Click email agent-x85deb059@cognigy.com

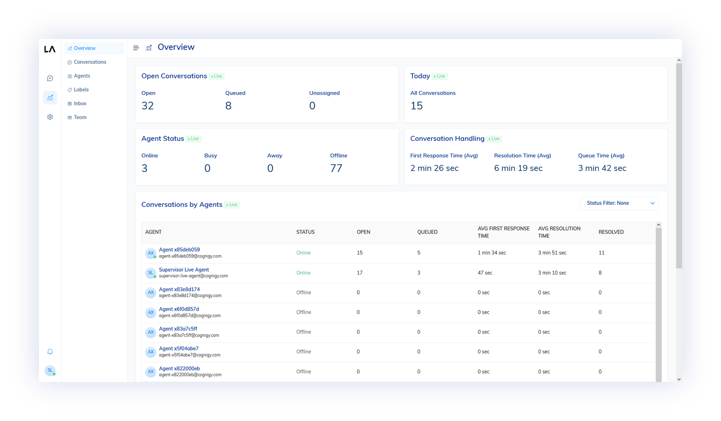click(x=190, y=256)
